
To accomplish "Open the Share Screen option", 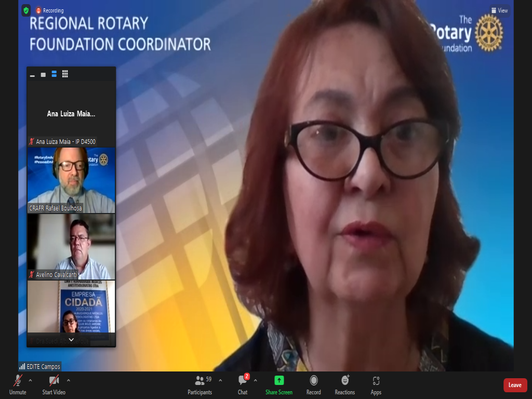I will pyautogui.click(x=279, y=384).
